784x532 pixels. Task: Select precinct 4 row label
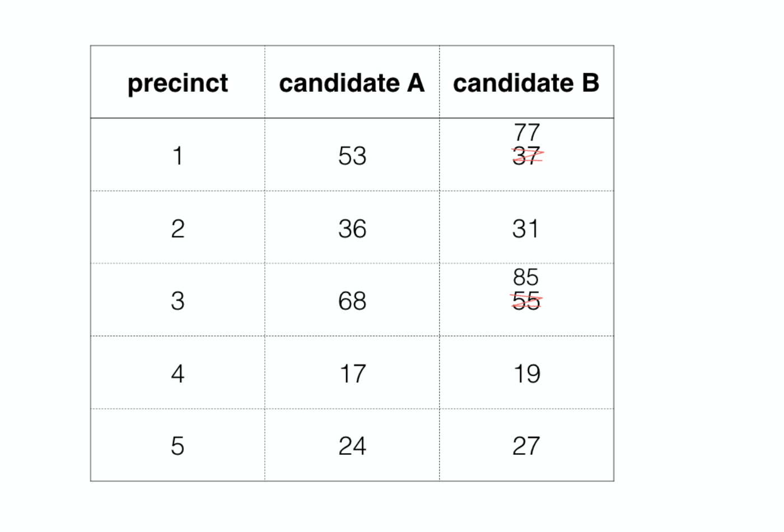coord(178,374)
